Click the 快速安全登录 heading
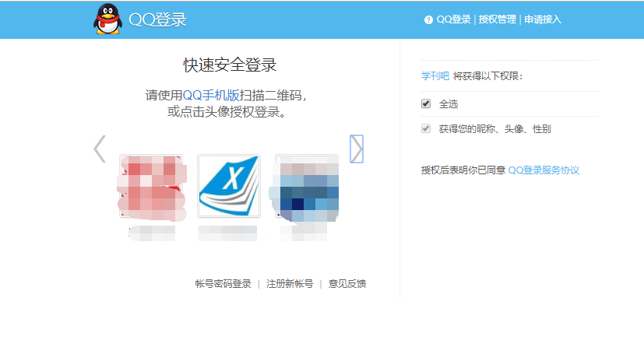Screen dimensions: 644x340 pyautogui.click(x=230, y=65)
